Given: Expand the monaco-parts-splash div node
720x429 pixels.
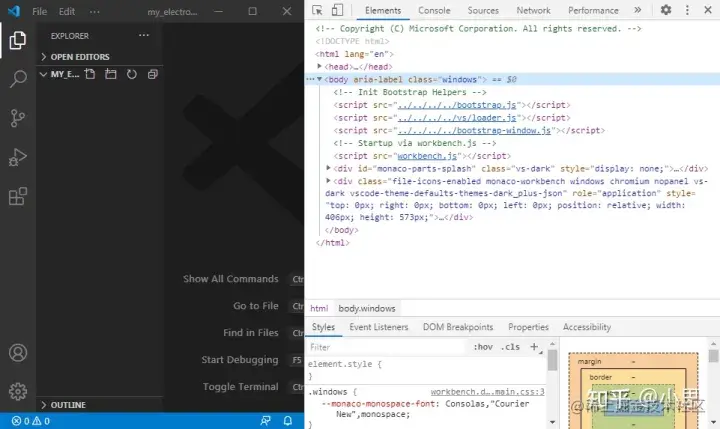Looking at the screenshot, I should pos(328,168).
